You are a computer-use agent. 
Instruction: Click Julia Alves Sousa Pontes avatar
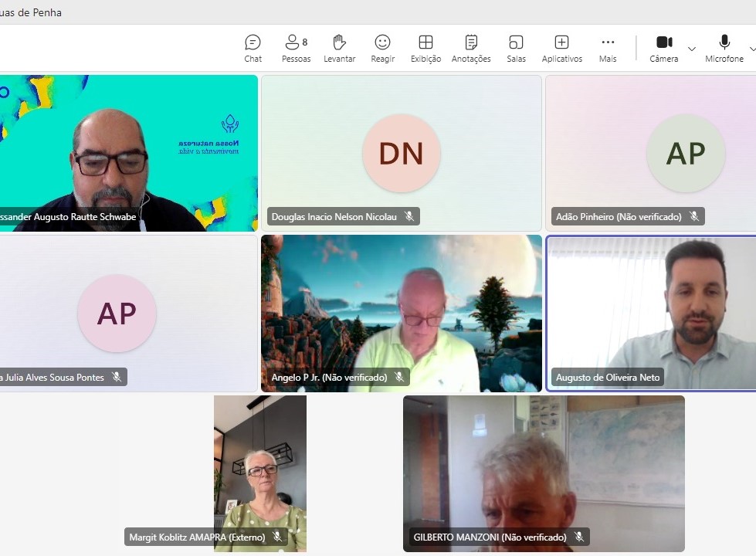pos(117,313)
